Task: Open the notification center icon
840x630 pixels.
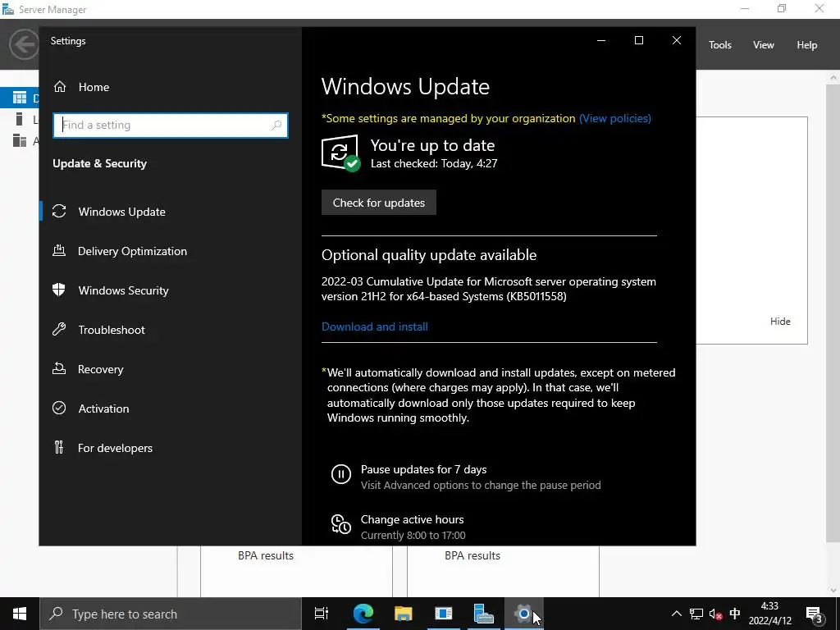Action: click(815, 614)
